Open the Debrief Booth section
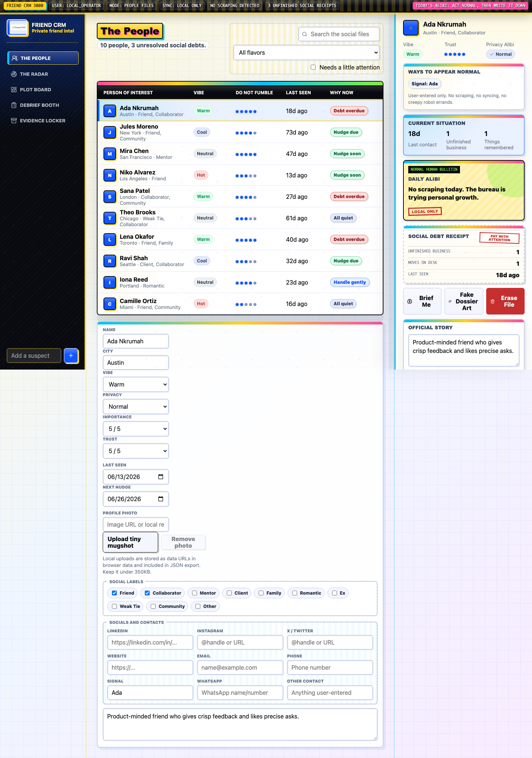The width and height of the screenshot is (532, 758). tap(43, 105)
